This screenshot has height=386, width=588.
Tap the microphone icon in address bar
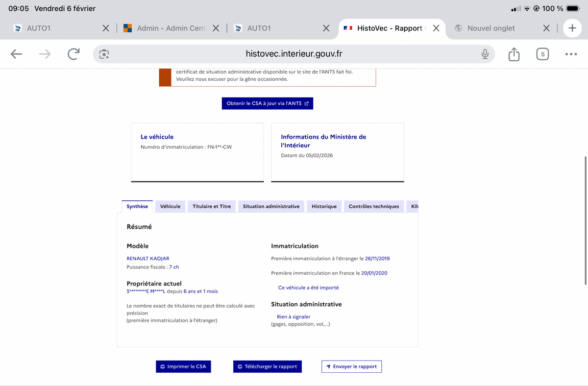[485, 54]
